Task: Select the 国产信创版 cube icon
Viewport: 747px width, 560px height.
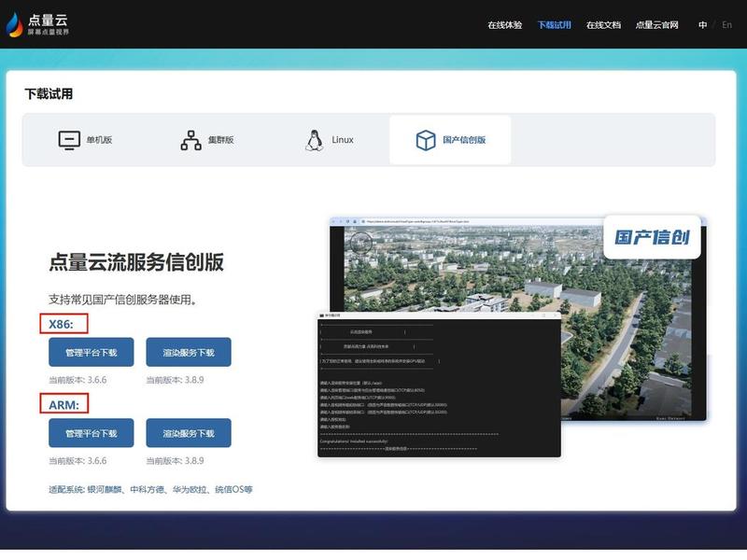Action: pyautogui.click(x=426, y=140)
